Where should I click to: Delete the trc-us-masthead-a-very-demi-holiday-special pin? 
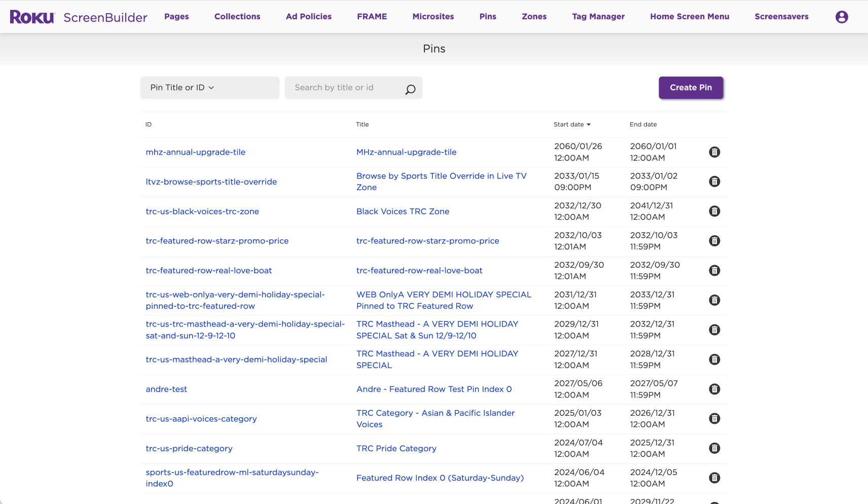point(714,359)
